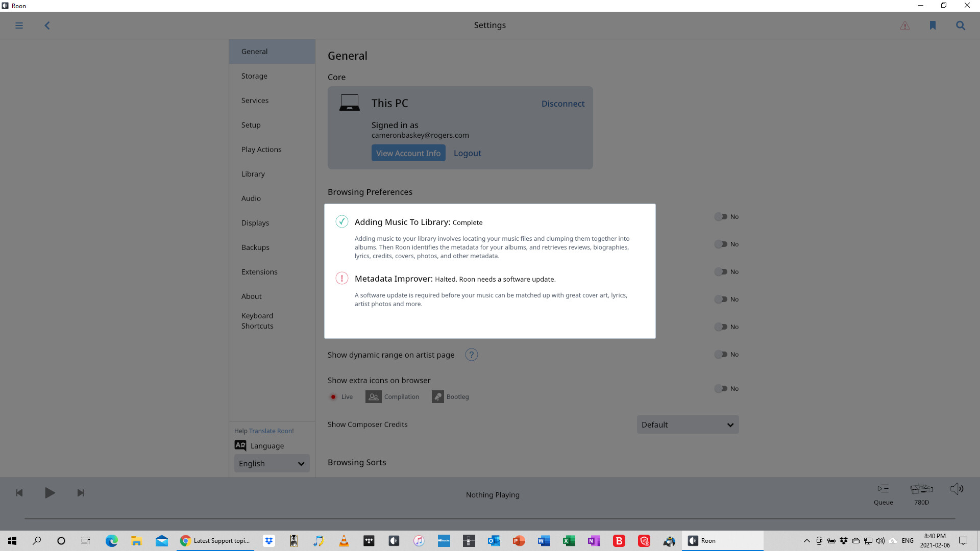
Task: Click the taskbar clock and date
Action: (935, 541)
